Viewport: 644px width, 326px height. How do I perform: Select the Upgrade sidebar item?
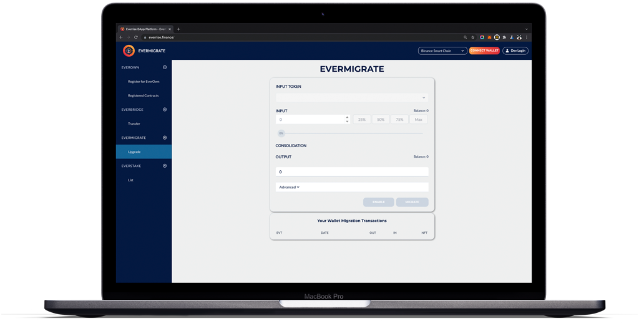click(x=144, y=151)
